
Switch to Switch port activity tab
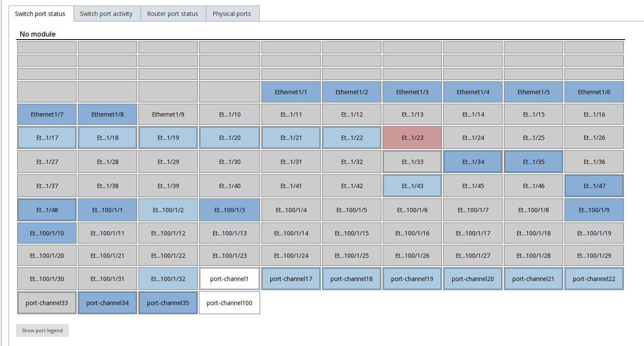tap(106, 14)
